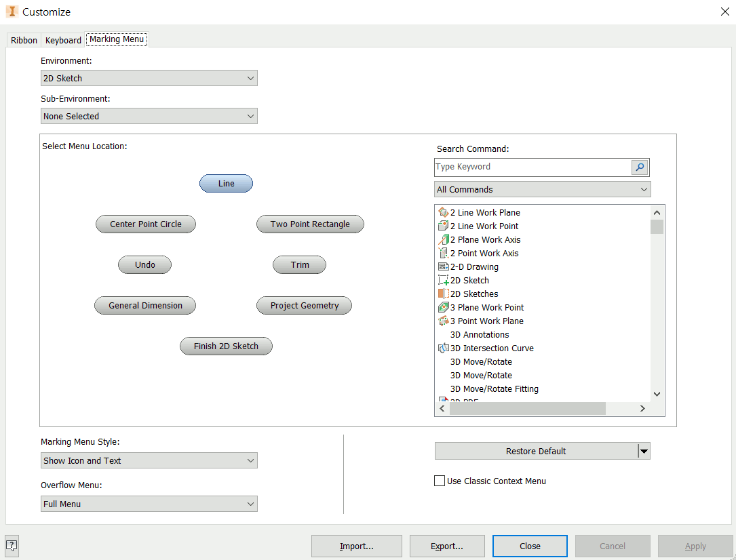Expand the Marking Menu Style dropdown
This screenshot has height=560, width=736.
(x=149, y=461)
